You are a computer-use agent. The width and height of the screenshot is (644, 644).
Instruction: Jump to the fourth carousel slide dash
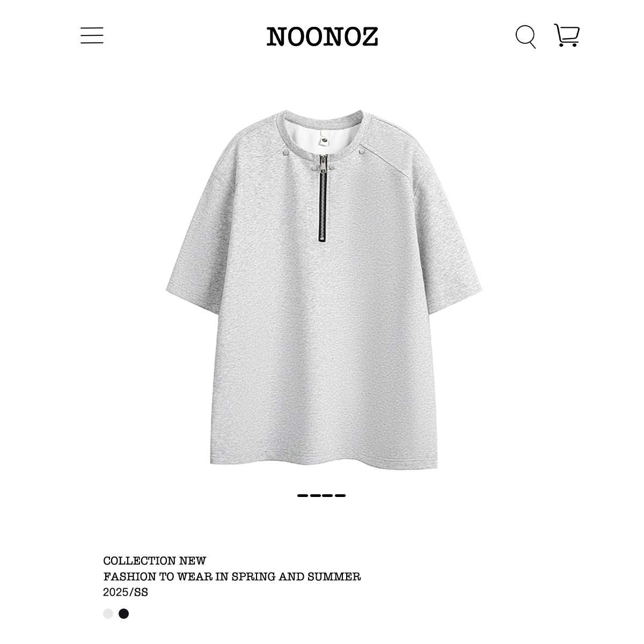(x=340, y=495)
